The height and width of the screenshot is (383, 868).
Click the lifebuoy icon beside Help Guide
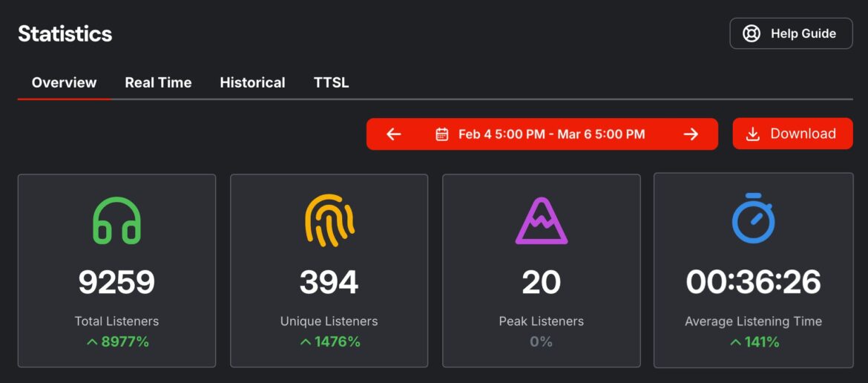[x=752, y=33]
